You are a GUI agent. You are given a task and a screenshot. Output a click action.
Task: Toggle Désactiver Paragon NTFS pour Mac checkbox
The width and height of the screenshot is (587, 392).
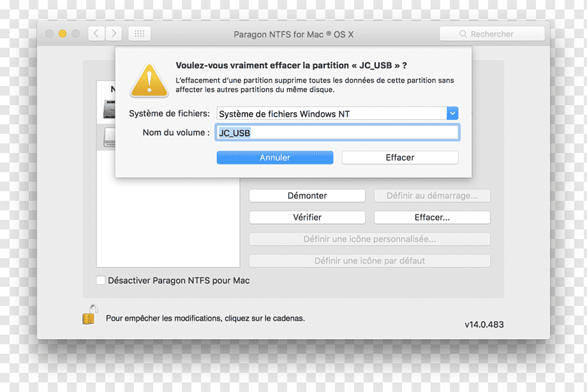pos(100,280)
